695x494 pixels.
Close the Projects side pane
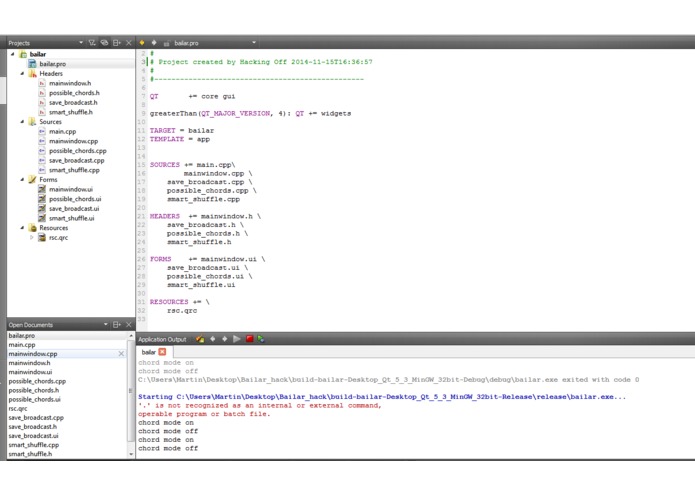(x=129, y=43)
